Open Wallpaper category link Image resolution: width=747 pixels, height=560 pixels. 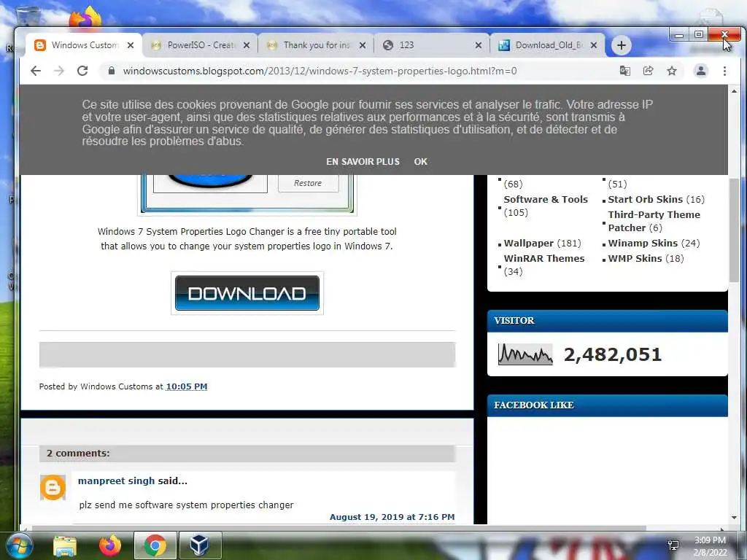529,244
